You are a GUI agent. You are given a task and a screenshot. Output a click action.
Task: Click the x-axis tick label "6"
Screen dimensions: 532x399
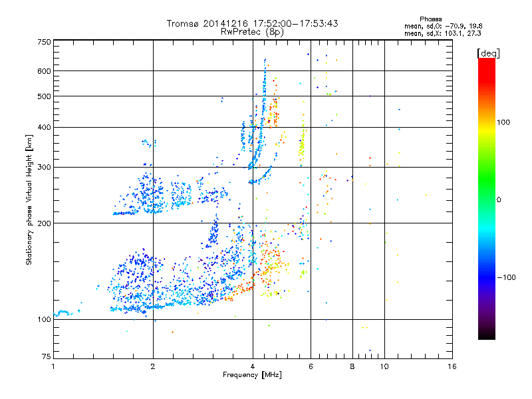coord(311,366)
